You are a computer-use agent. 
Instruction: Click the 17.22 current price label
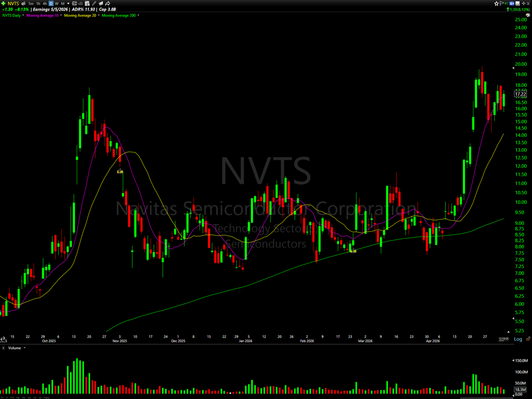pos(520,94)
